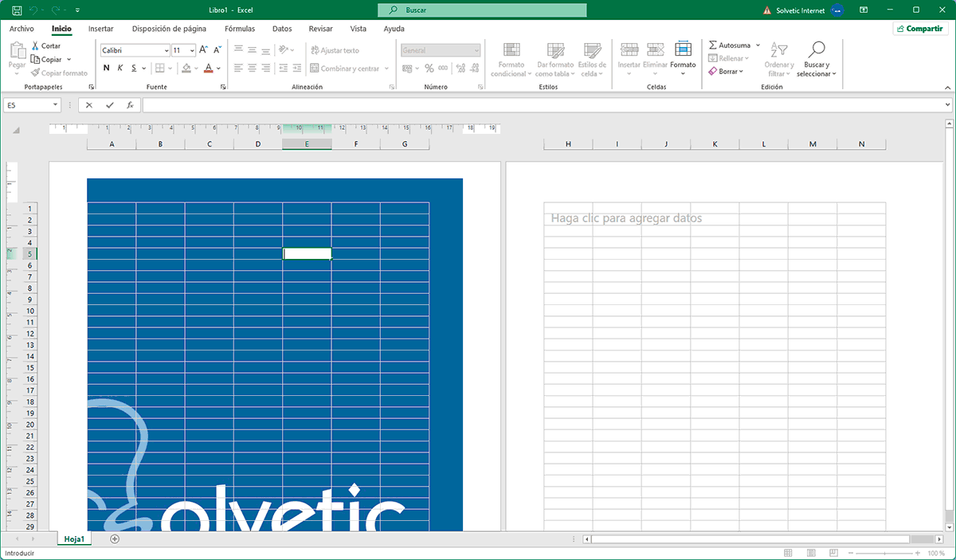Open the fill color dropdown arrow
956x560 pixels.
tap(196, 69)
